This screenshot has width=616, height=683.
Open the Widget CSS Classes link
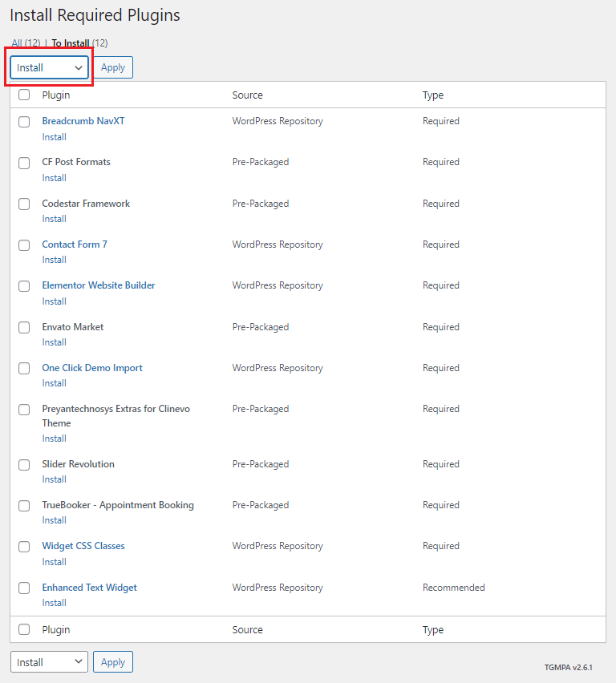point(83,546)
